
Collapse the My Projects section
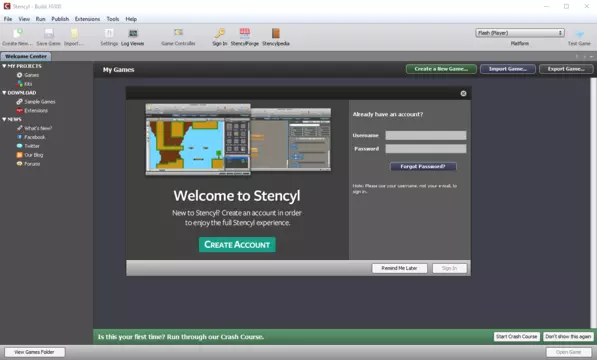pos(4,66)
